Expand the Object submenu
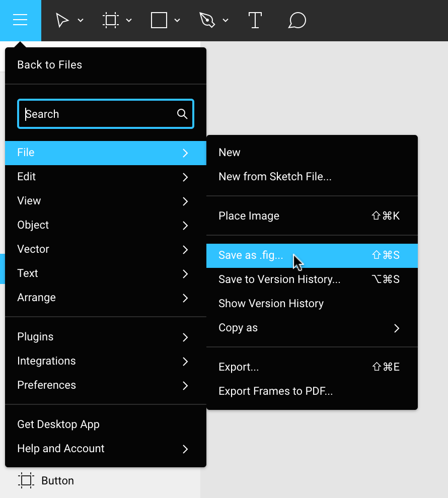 pyautogui.click(x=106, y=225)
